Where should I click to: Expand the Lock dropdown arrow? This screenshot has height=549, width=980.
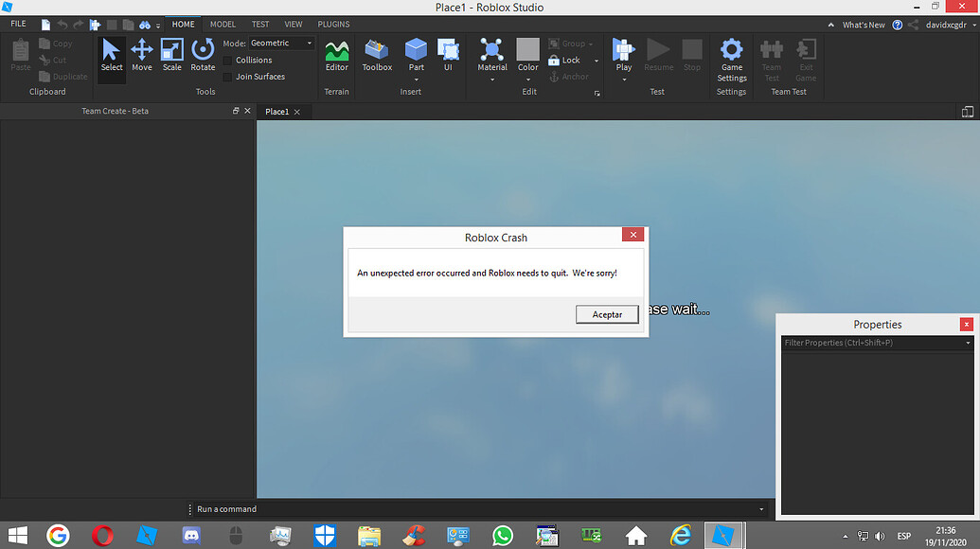(597, 61)
